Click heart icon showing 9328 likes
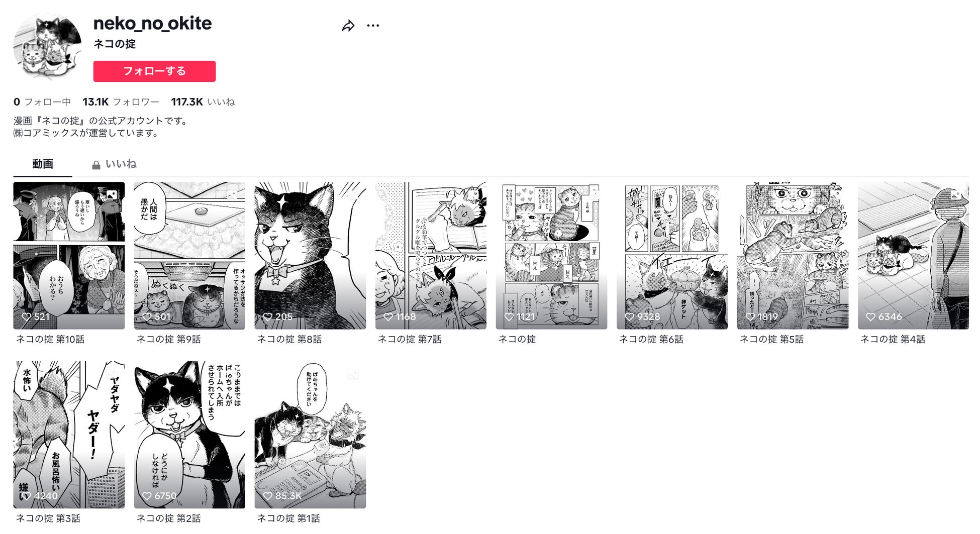This screenshot has height=534, width=980. (x=630, y=317)
